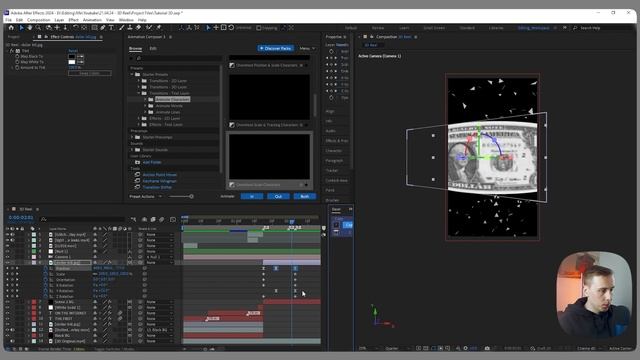Select the Selection arrow tool

21,28
